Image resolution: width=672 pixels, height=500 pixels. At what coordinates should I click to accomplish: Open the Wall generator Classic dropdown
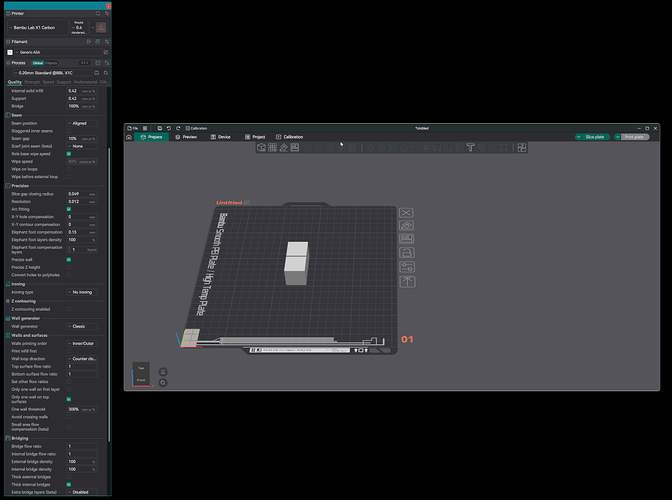click(82, 326)
